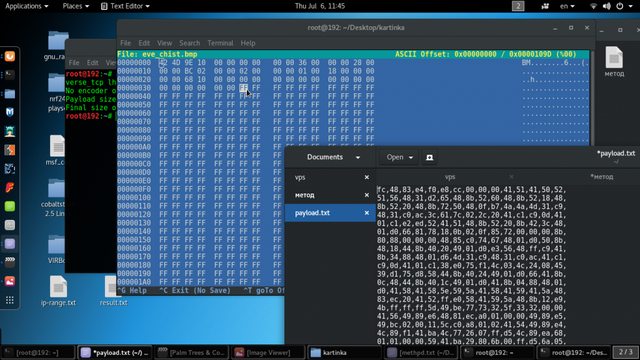The width and height of the screenshot is (640, 360).
Task: Launch the terminal icon in dock
Action: coord(10,75)
